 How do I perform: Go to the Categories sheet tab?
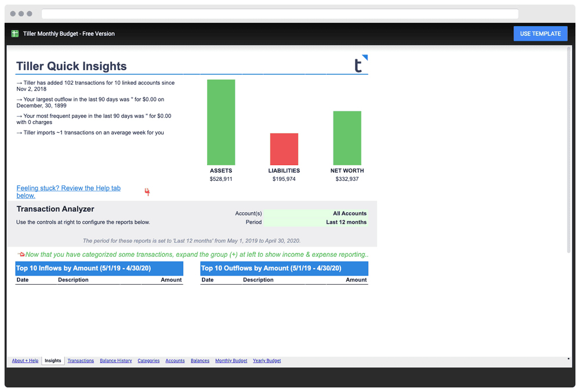(x=148, y=361)
